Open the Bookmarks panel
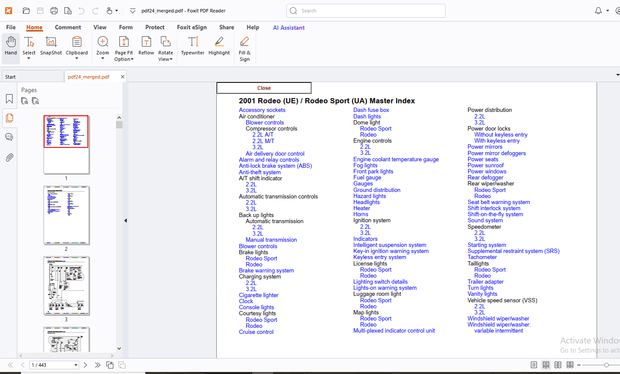This screenshot has height=374, width=620. (9, 98)
